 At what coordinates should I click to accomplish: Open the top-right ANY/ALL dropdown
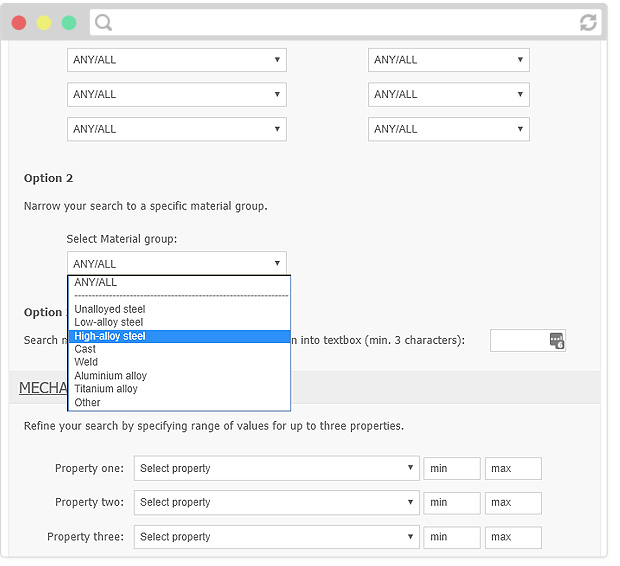point(448,60)
